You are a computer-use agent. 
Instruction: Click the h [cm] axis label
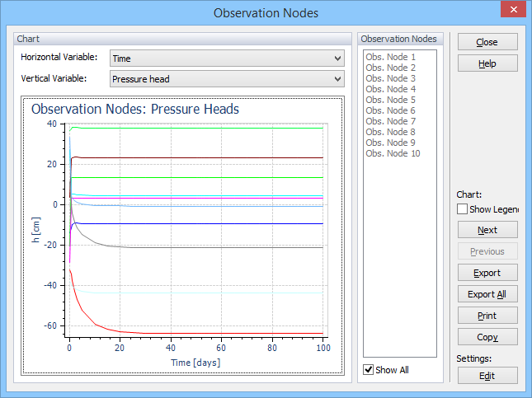(35, 230)
